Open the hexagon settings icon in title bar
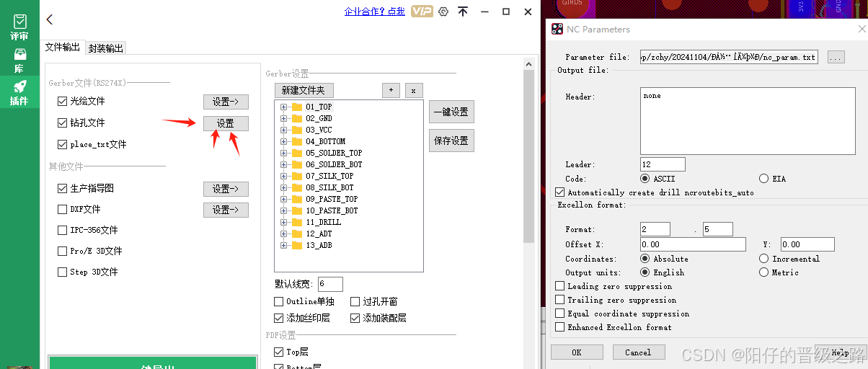The height and width of the screenshot is (369, 868). (x=443, y=12)
